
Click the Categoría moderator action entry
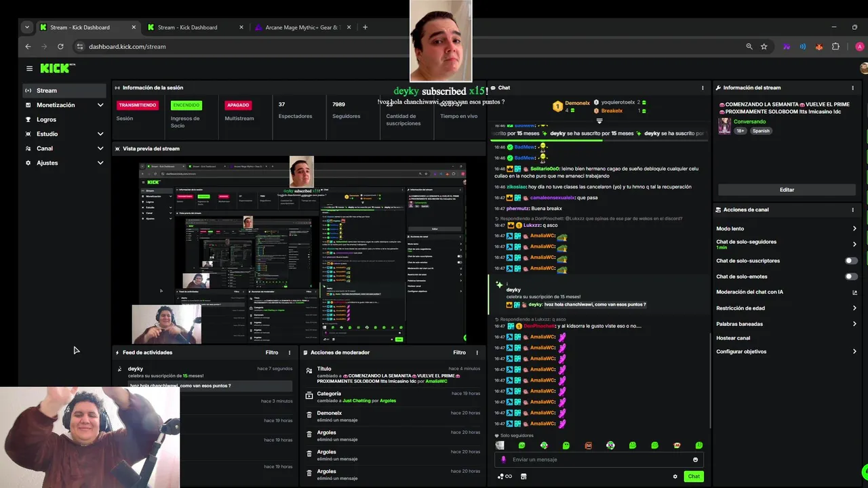[x=392, y=397]
